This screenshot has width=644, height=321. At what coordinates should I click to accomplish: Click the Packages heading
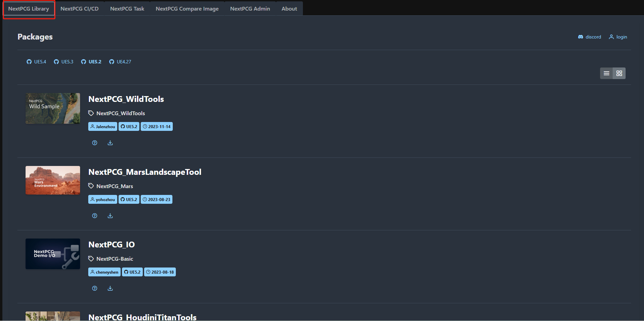[x=35, y=37]
